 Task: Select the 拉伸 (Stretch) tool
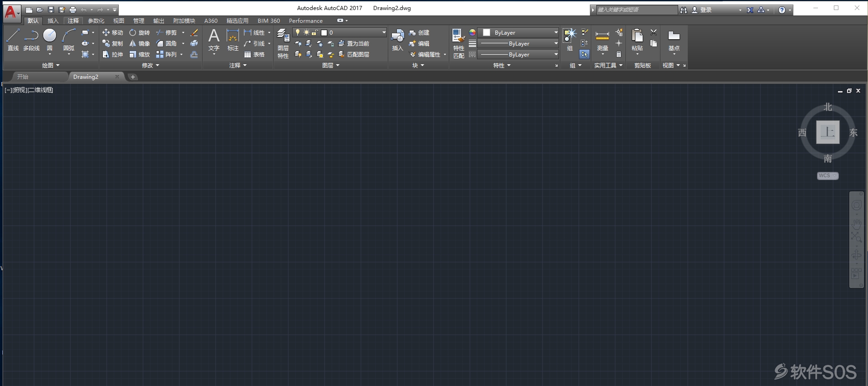pyautogui.click(x=112, y=54)
